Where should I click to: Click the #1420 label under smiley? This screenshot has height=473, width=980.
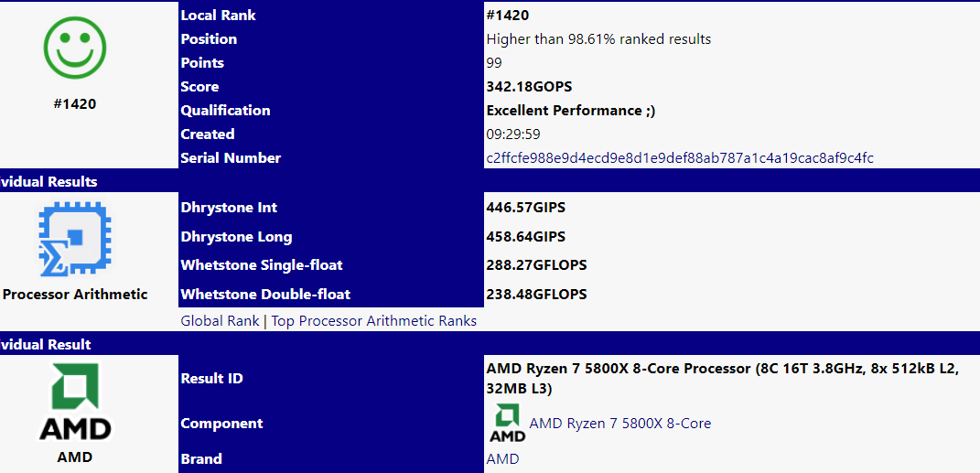(75, 104)
